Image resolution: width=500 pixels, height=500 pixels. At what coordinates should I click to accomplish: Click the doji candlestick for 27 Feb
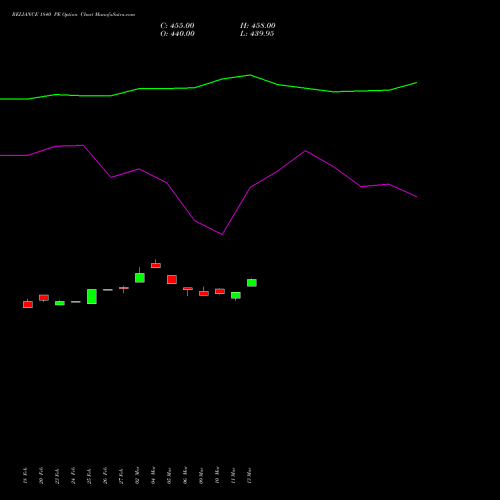tap(124, 288)
